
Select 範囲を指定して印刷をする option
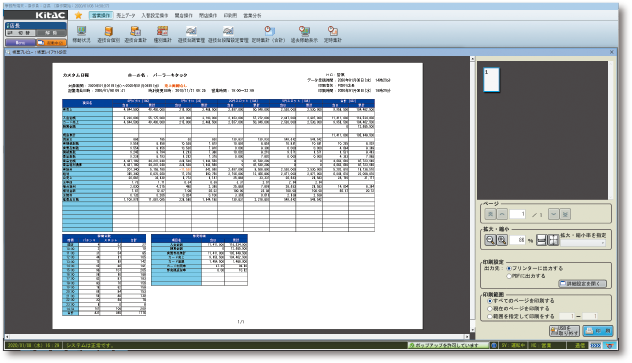(521, 317)
